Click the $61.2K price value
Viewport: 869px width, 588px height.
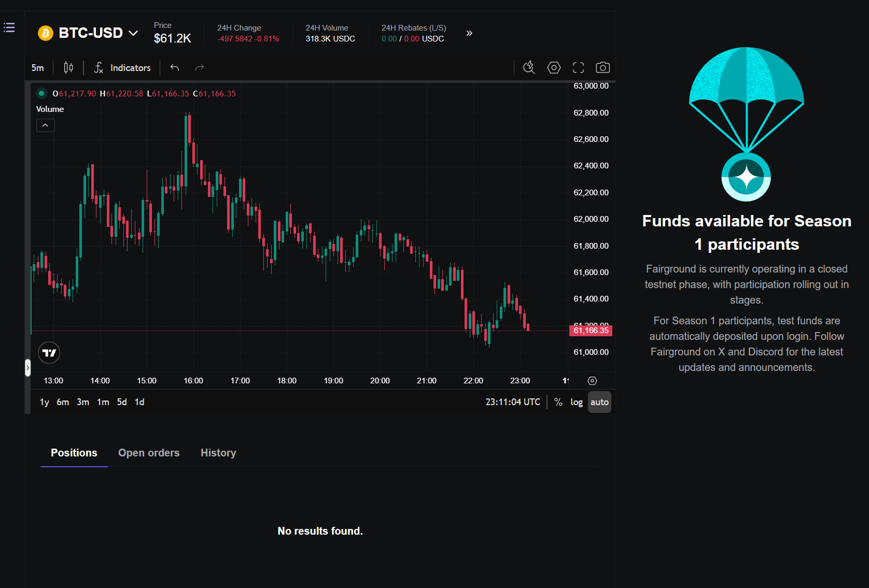172,38
